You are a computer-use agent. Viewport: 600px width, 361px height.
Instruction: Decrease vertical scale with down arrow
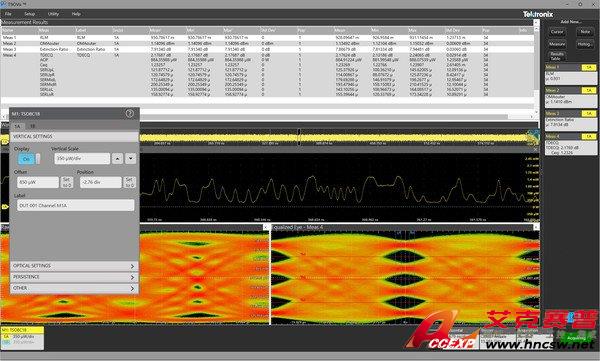(x=130, y=158)
